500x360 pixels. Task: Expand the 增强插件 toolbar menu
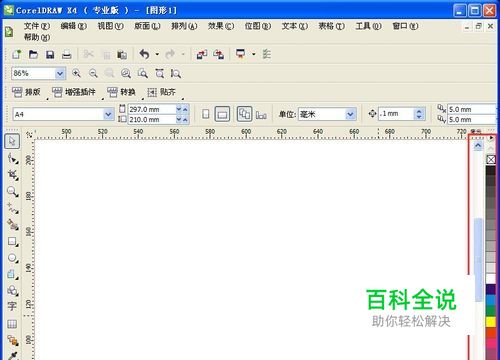coord(74,92)
